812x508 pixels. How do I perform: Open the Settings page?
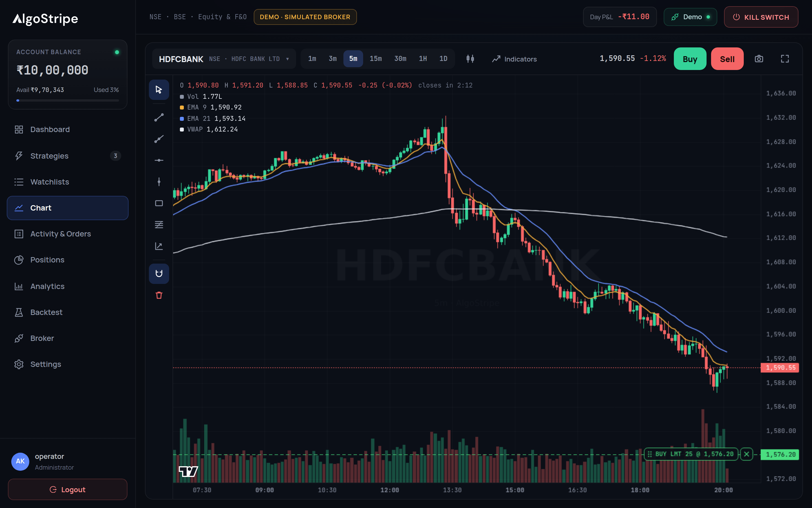click(x=67, y=364)
